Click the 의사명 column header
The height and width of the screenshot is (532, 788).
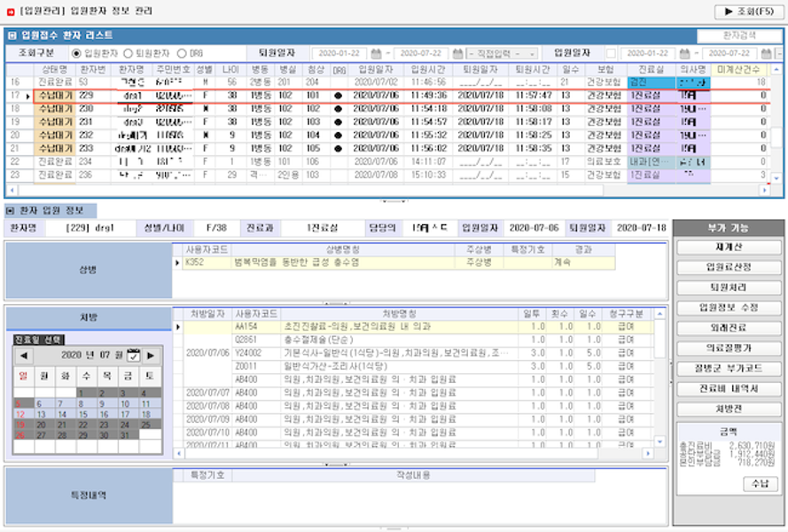click(693, 69)
